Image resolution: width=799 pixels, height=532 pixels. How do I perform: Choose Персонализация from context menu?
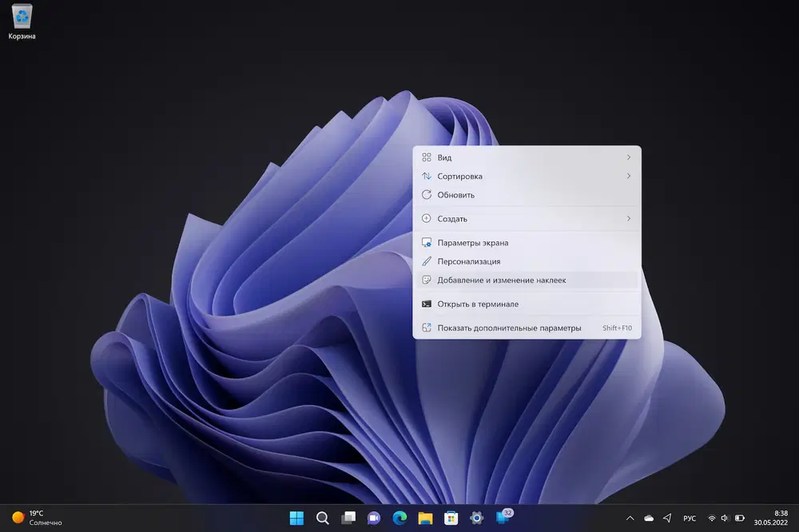pyautogui.click(x=527, y=261)
